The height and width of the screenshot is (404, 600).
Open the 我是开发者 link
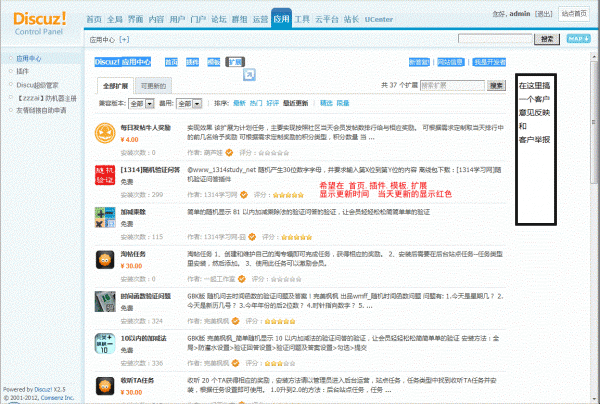pos(489,62)
